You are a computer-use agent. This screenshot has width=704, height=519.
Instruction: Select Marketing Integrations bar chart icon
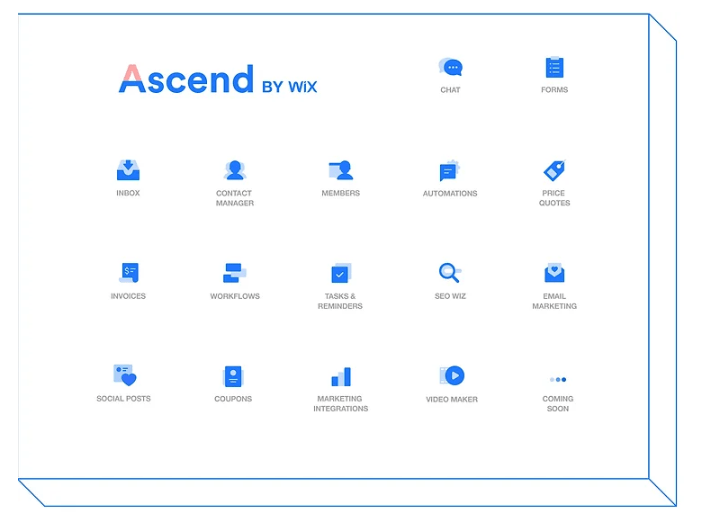[x=341, y=377]
